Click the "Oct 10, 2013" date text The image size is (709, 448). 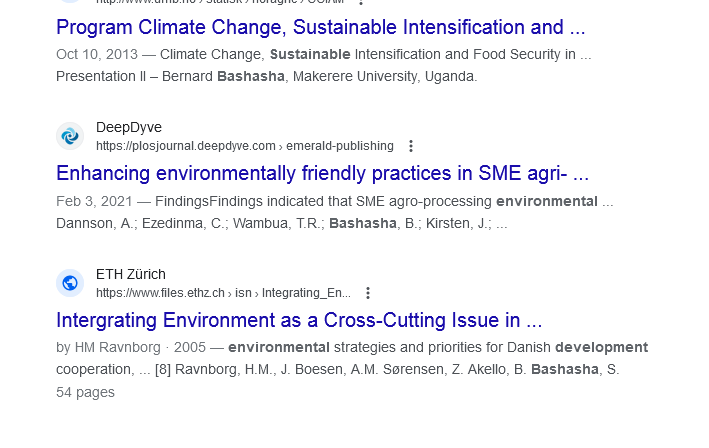point(98,54)
